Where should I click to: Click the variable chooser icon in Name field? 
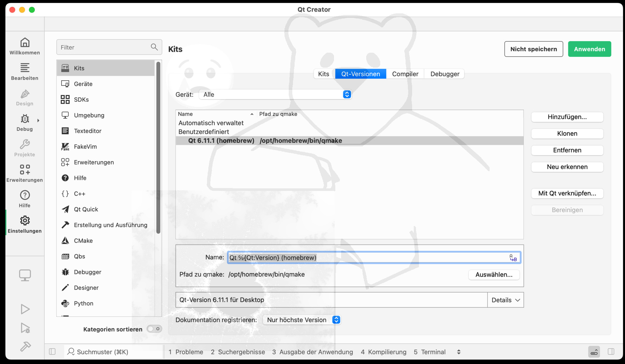(513, 258)
